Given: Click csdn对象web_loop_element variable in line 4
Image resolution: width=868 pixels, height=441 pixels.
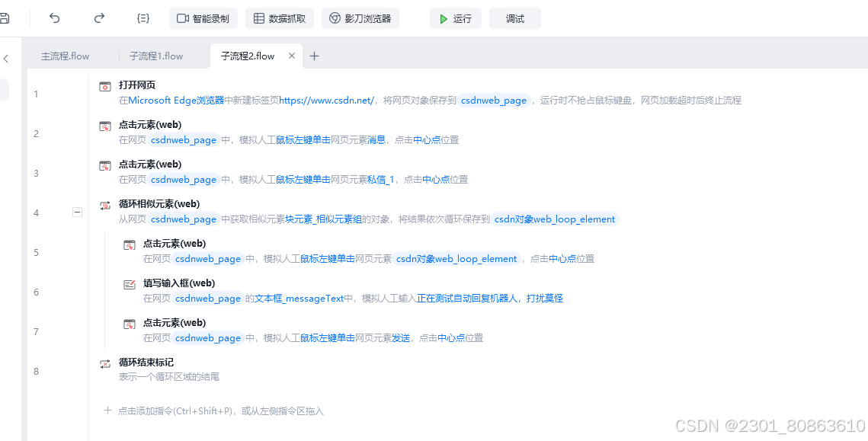Looking at the screenshot, I should coord(555,219).
